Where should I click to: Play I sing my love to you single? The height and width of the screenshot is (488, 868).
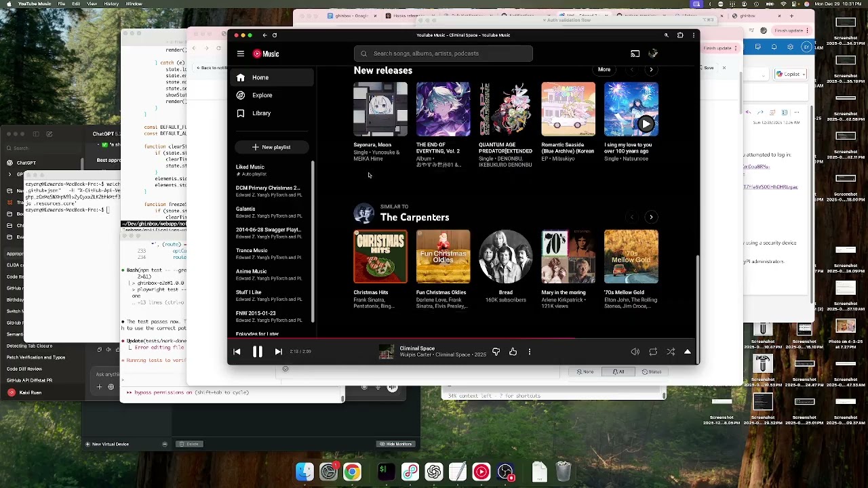click(646, 124)
